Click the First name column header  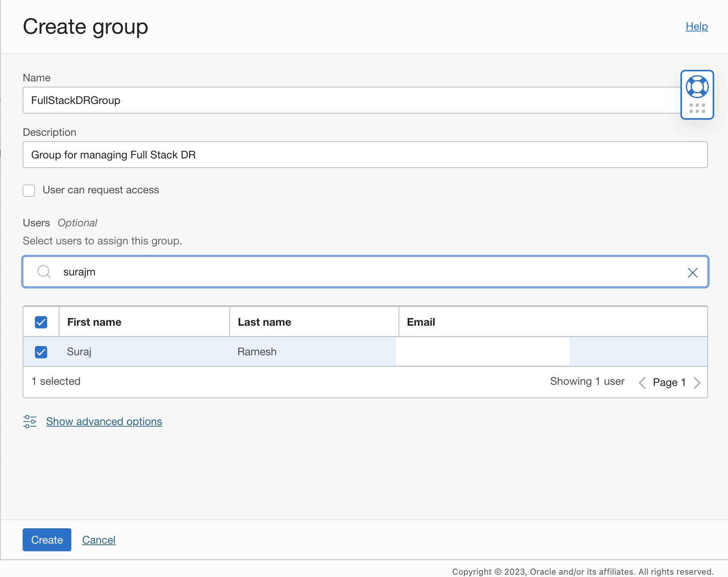94,322
